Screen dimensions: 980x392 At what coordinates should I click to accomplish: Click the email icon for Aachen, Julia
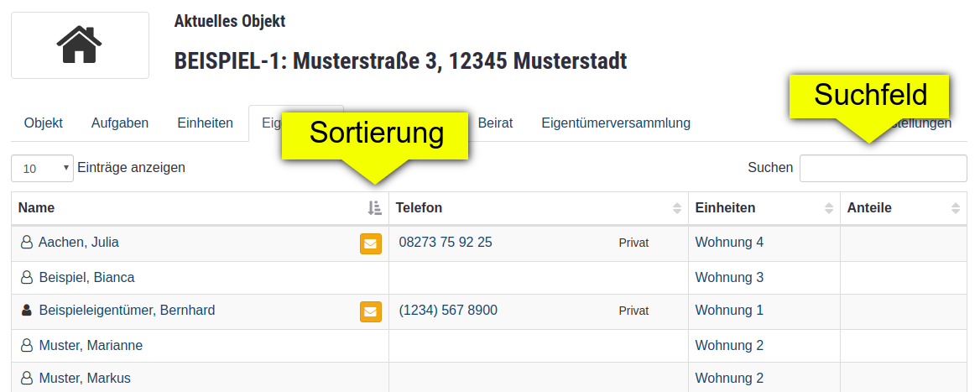click(x=370, y=243)
